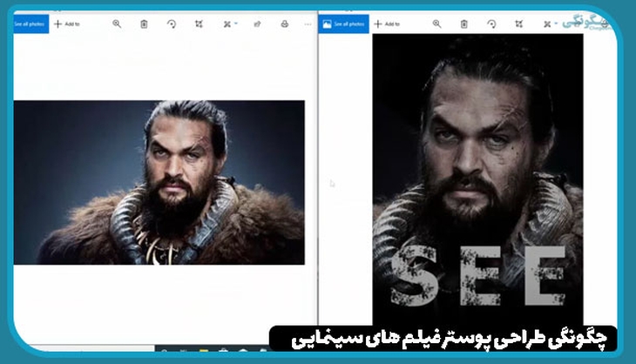Open Add to in right Photos window

(x=387, y=24)
